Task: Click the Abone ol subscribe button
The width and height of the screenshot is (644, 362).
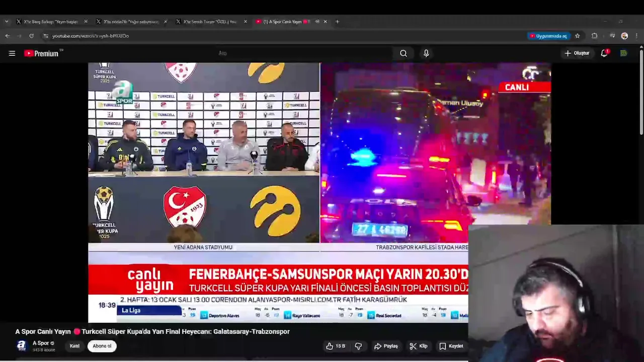Action: 102,346
